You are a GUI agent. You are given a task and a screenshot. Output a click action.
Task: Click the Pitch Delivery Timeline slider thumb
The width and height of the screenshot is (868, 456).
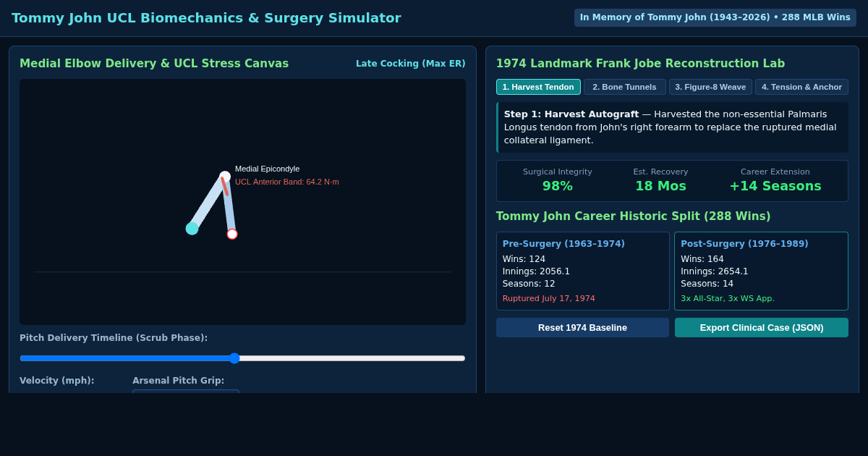[x=234, y=358]
